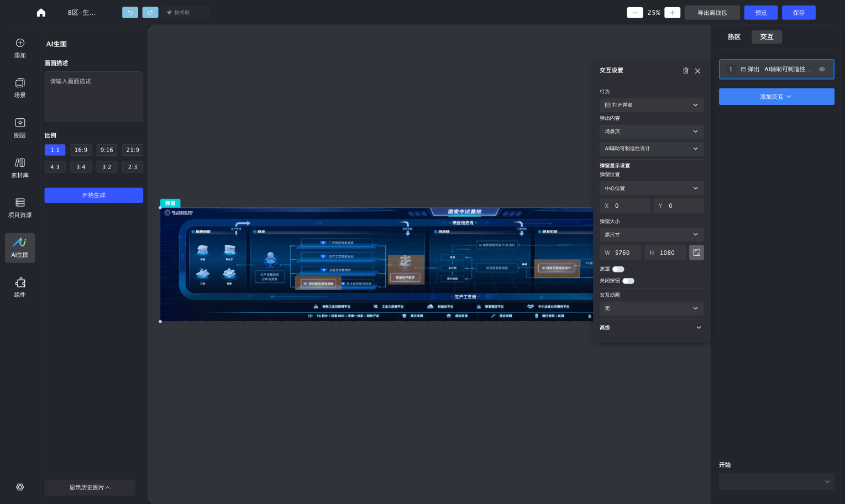Click the redo arrow button
845x504 pixels.
click(150, 12)
